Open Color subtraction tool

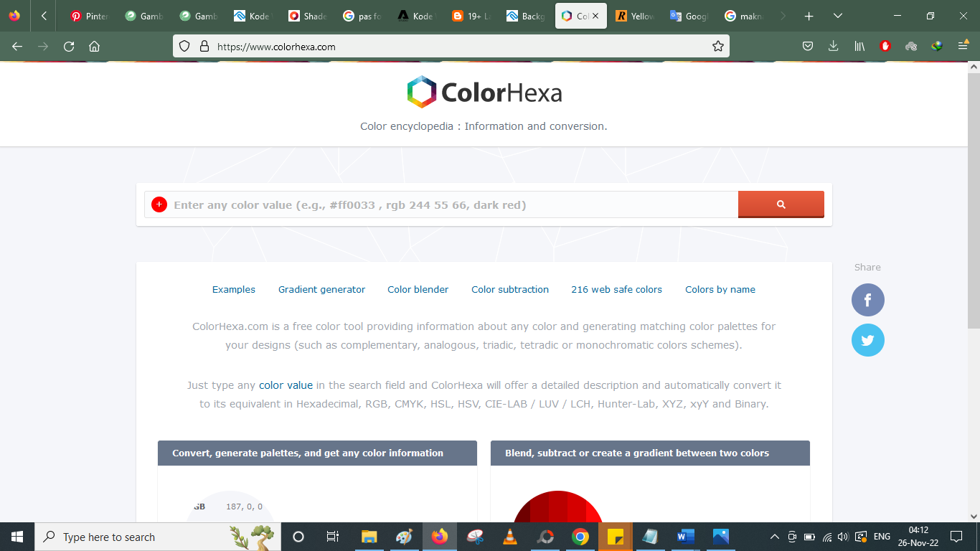coord(510,289)
